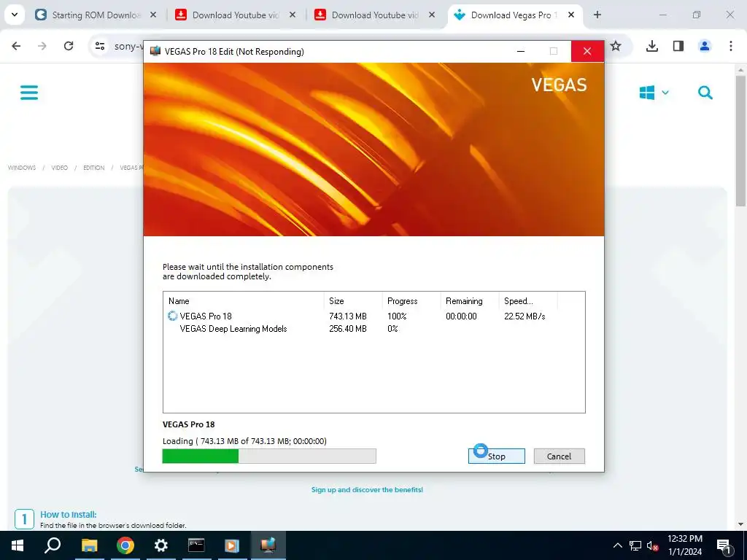
Task: Open the notification center icon
Action: point(724,545)
